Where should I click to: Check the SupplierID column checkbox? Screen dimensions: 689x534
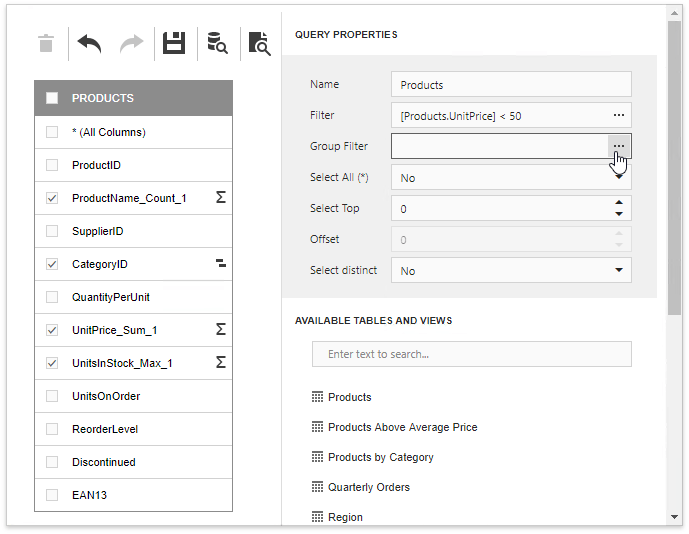52,231
